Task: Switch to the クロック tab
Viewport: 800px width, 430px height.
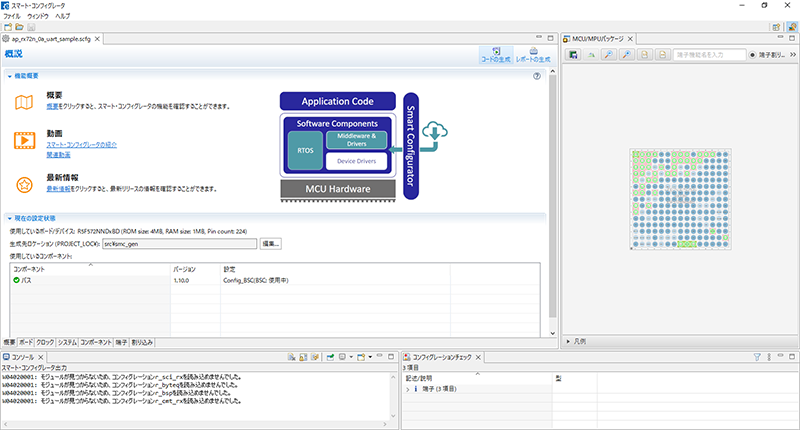Action: [x=45, y=342]
